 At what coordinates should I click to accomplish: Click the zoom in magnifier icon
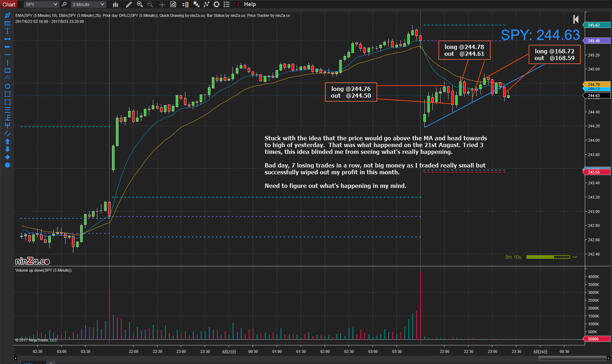(x=140, y=4)
